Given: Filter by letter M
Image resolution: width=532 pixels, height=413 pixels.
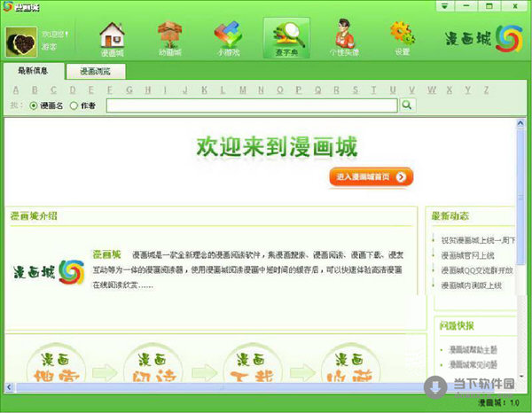Looking at the screenshot, I should coord(243,90).
